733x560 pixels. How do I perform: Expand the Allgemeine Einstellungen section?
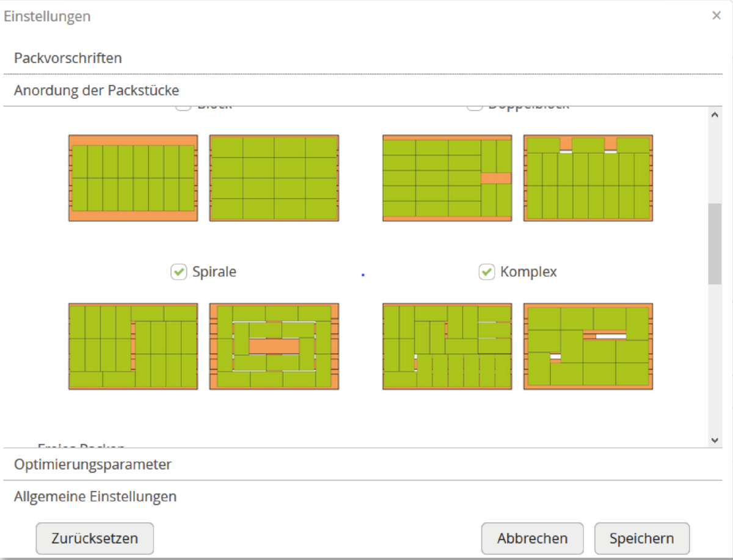pos(95,496)
